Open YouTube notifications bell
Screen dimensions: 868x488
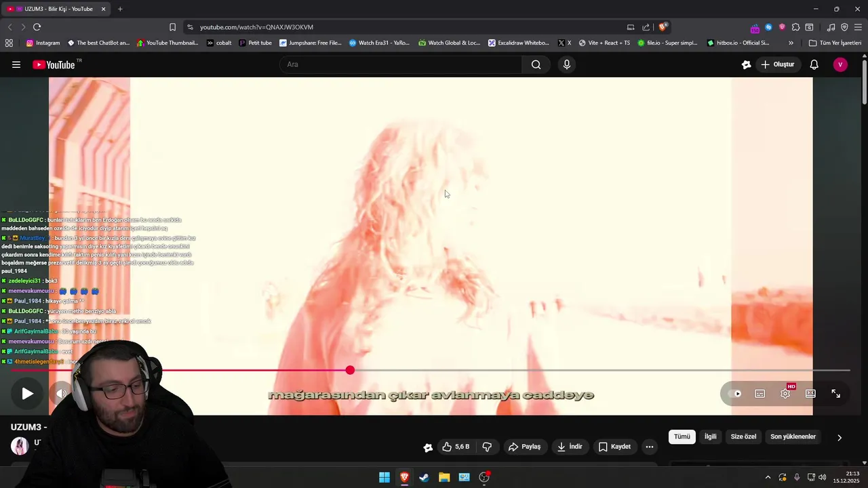pyautogui.click(x=814, y=64)
